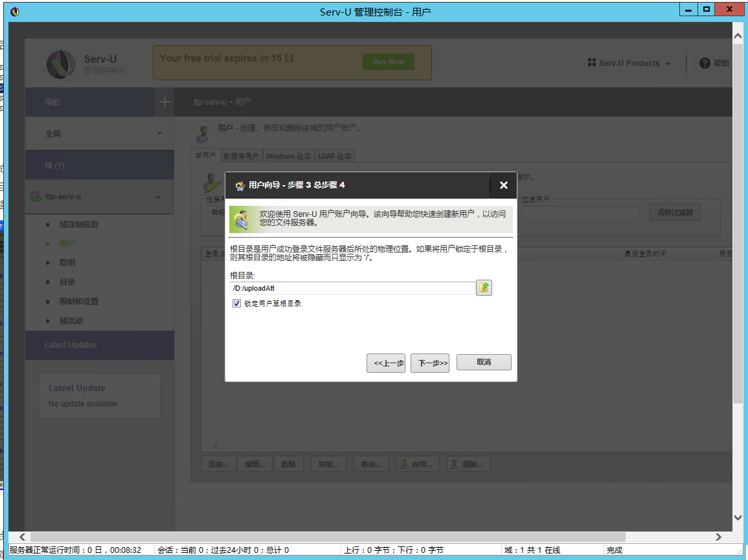Click the free trial expires banner text

[x=227, y=58]
